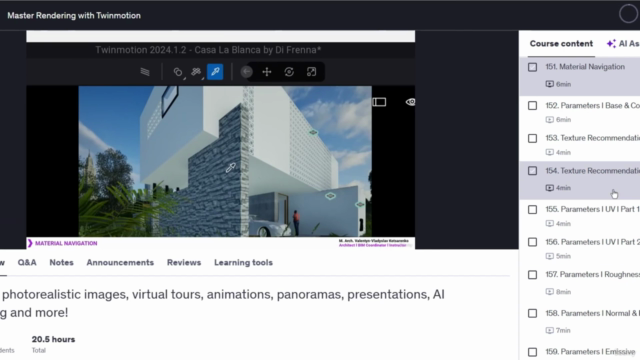Click the MATERIAL NAVIGATION caption label

tap(66, 243)
